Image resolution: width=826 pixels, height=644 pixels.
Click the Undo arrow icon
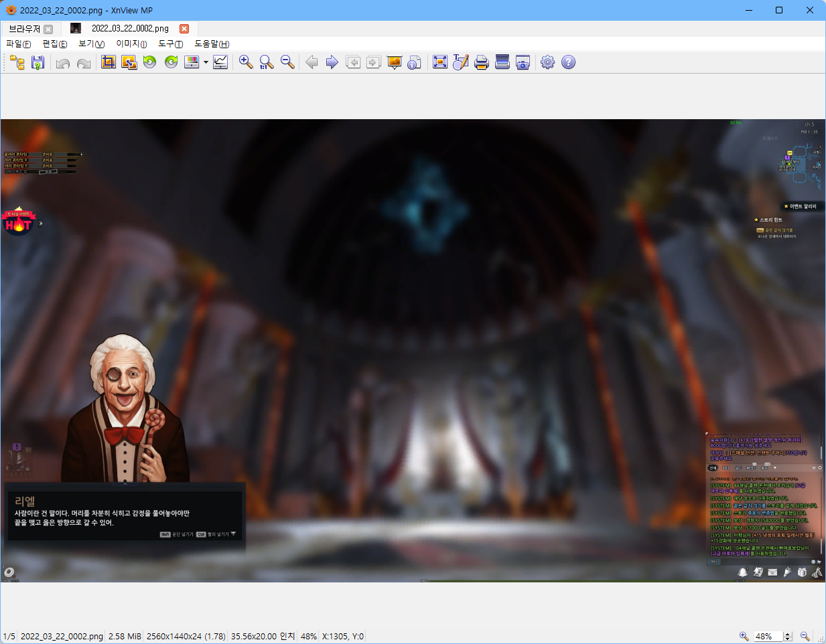tap(63, 63)
